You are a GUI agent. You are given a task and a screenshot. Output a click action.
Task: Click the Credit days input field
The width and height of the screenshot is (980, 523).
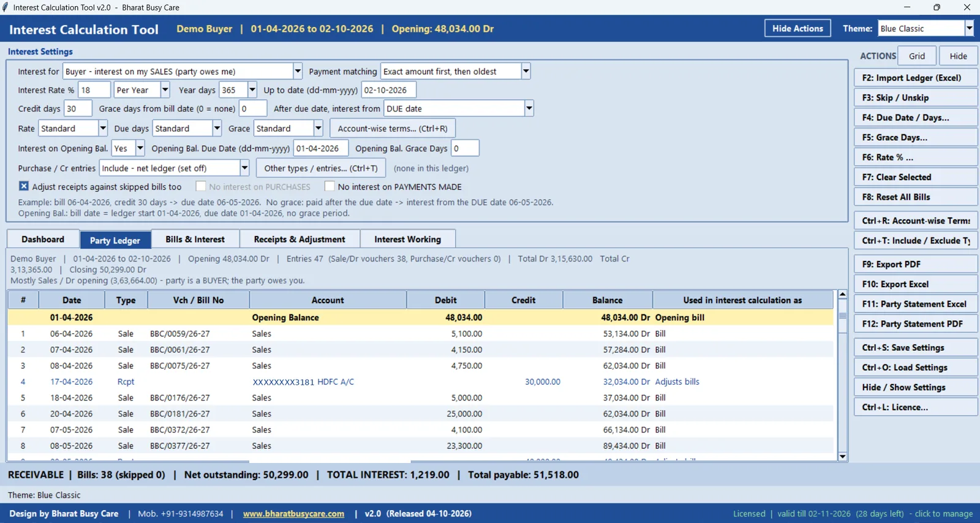point(77,108)
